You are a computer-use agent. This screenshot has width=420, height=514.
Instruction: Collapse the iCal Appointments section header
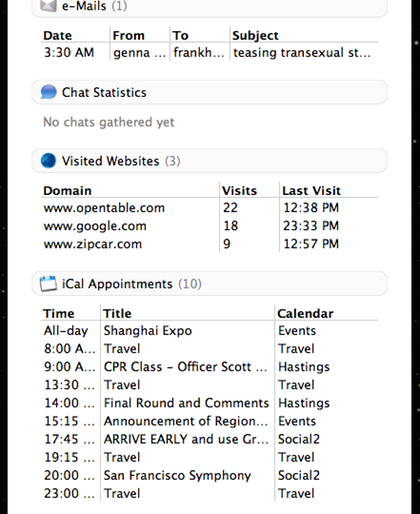point(209,284)
